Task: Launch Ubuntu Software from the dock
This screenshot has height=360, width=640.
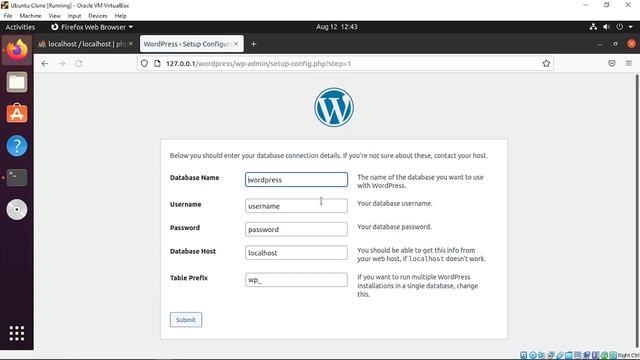Action: (x=17, y=113)
